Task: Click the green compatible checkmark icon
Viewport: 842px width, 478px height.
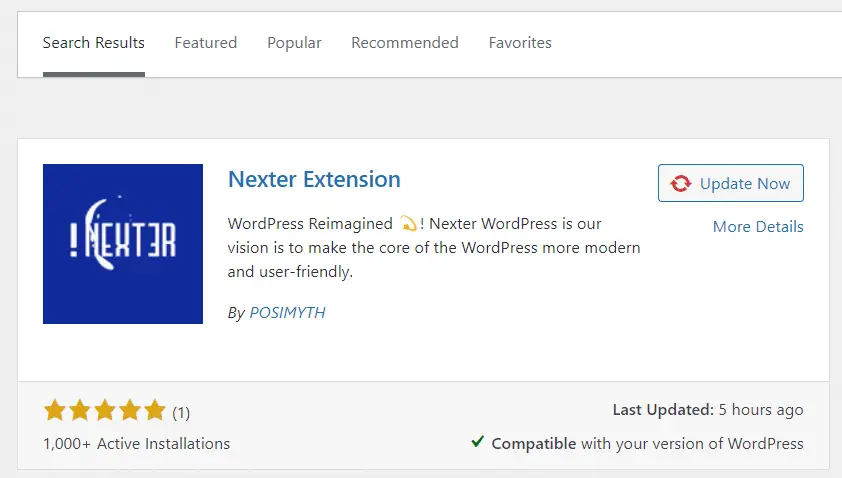Action: 477,442
